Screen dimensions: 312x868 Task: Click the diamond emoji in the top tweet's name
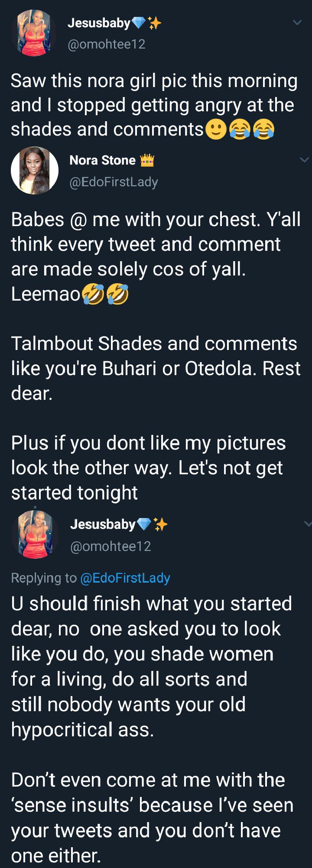click(139, 23)
